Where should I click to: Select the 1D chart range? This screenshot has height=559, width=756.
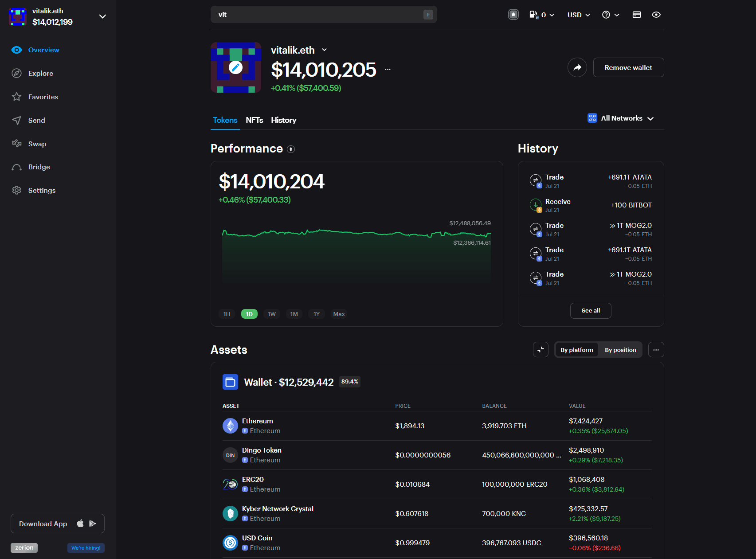[249, 314]
